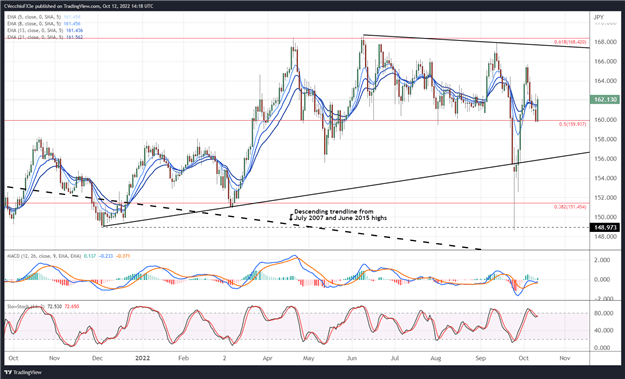Viewport: 625px width, 379px height.
Task: Select the EMA (5, close) indicator legend
Action: 44,17
